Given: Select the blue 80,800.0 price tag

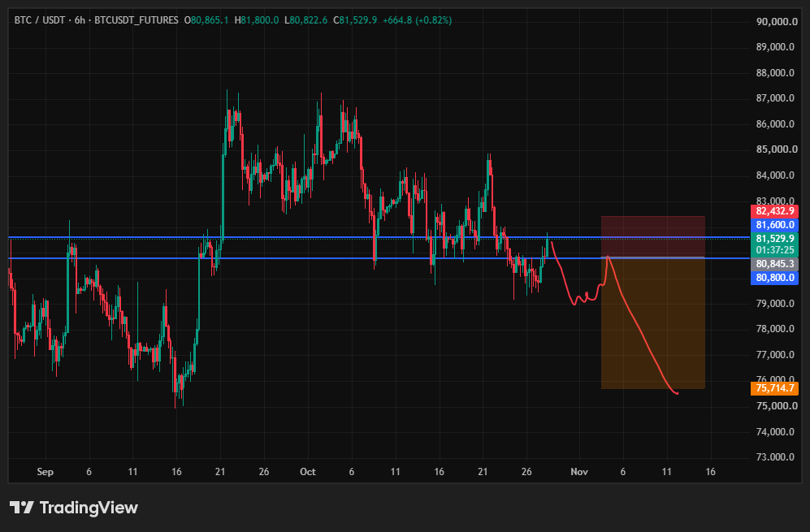Looking at the screenshot, I should [x=774, y=278].
